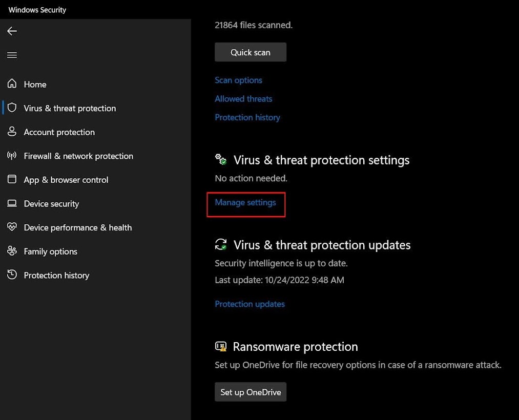Click 'Security intelligence is up to date.' text
Screen dimensions: 519x420
(281, 263)
